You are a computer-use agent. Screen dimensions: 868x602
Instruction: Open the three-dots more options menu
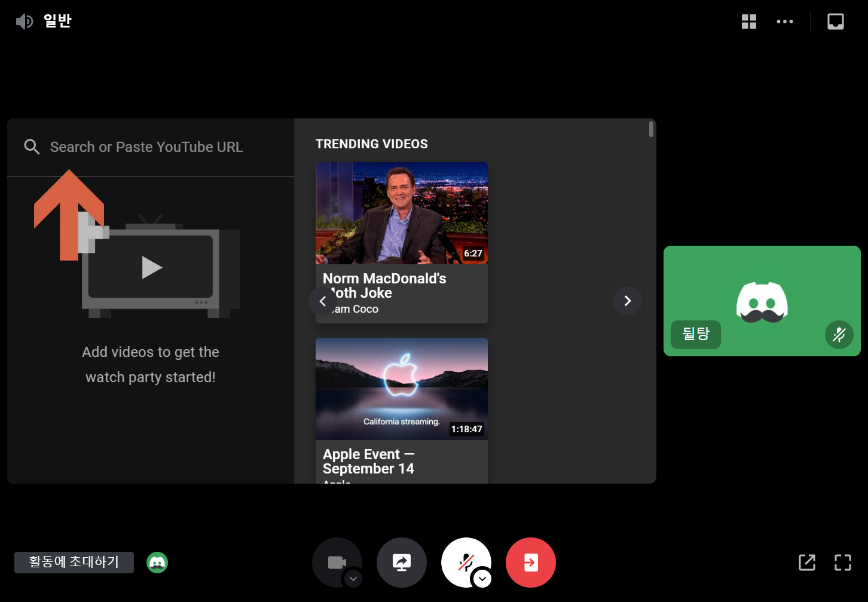click(784, 22)
